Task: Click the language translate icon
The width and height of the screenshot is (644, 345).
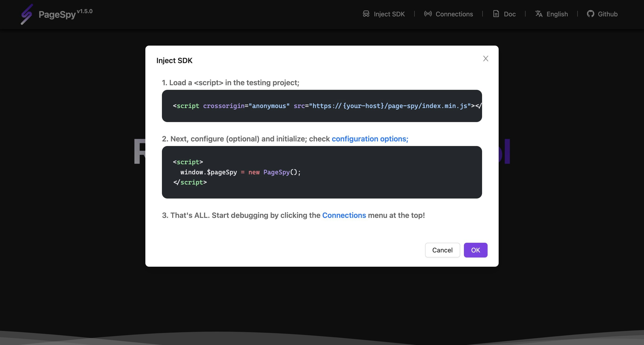Action: pyautogui.click(x=539, y=14)
